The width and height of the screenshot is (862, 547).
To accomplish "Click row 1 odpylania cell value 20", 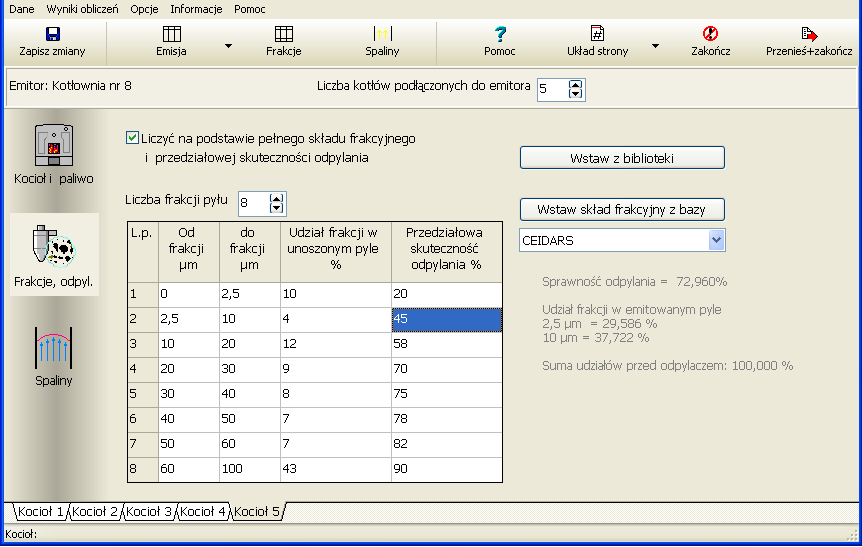I will [446, 294].
